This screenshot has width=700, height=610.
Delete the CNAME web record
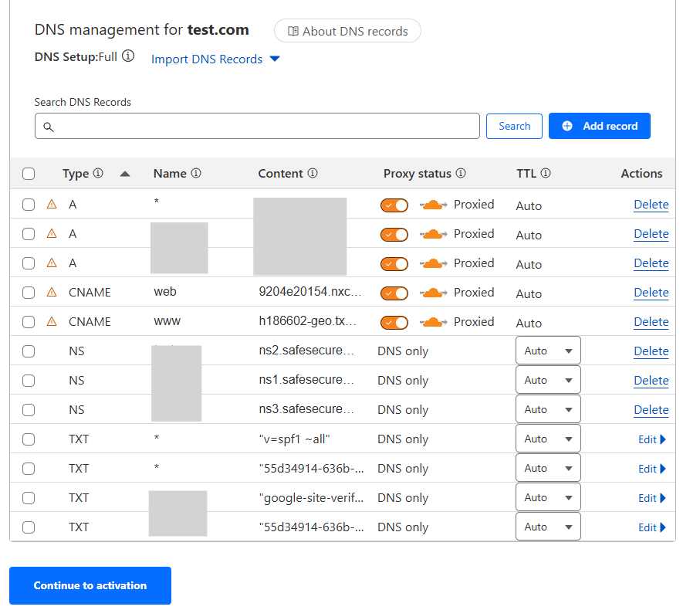[651, 293]
